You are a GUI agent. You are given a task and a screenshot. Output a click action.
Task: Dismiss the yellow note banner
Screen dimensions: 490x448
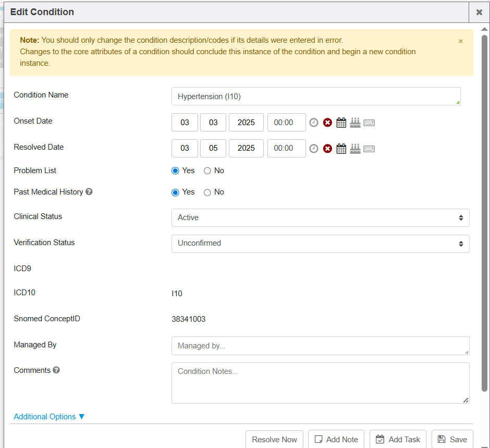[460, 41]
